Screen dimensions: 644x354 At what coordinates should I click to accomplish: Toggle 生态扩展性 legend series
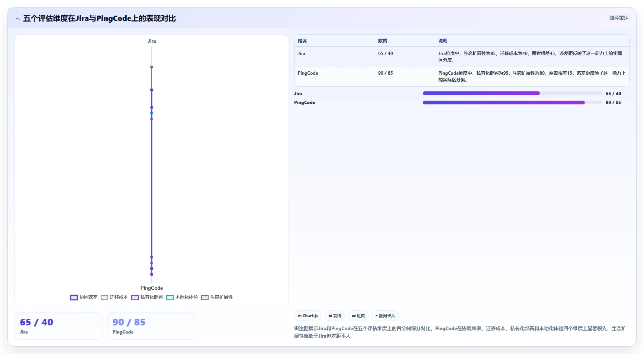(x=217, y=297)
